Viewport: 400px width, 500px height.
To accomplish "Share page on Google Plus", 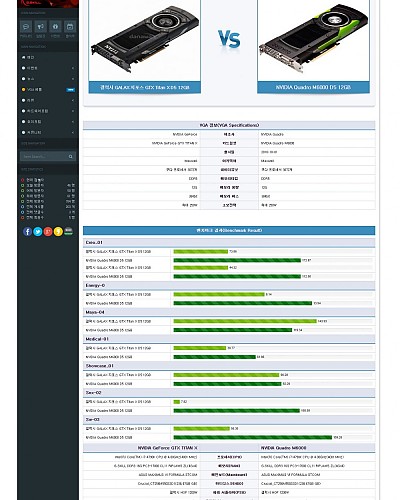I will click(x=48, y=231).
